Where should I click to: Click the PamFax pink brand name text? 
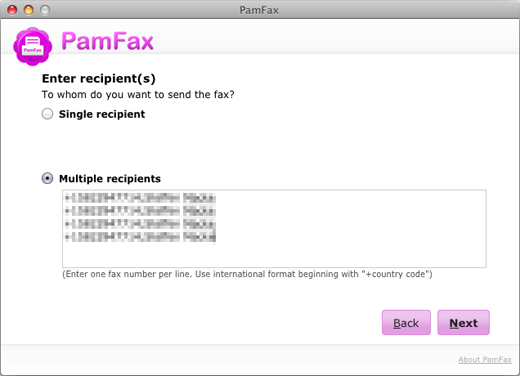107,41
